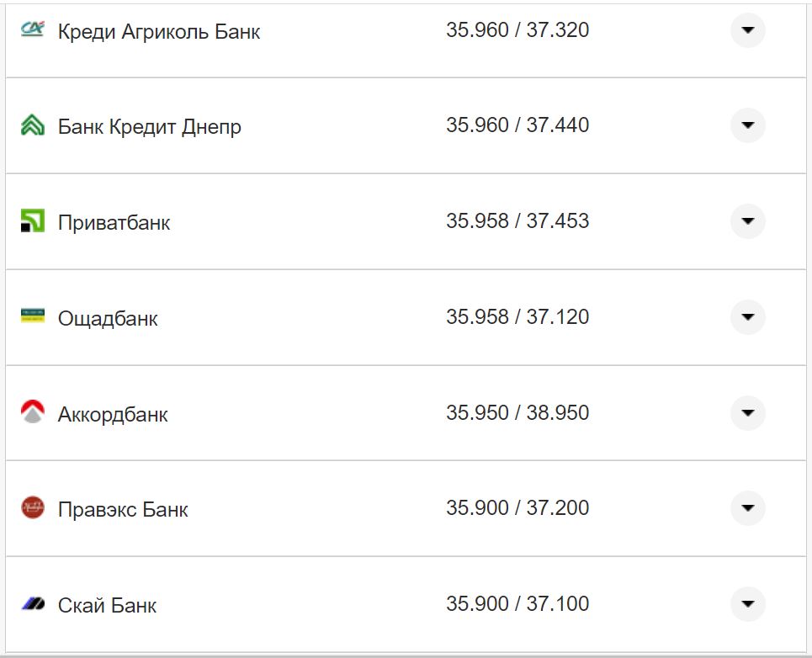This screenshot has width=812, height=658.
Task: Expand the Ощадбанк rate details
Action: (x=746, y=317)
